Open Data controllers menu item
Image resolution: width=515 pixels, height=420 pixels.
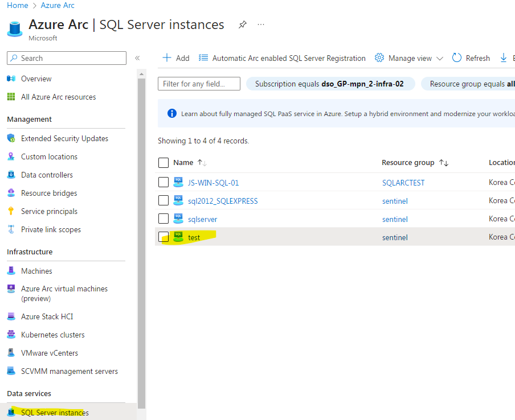coord(47,175)
